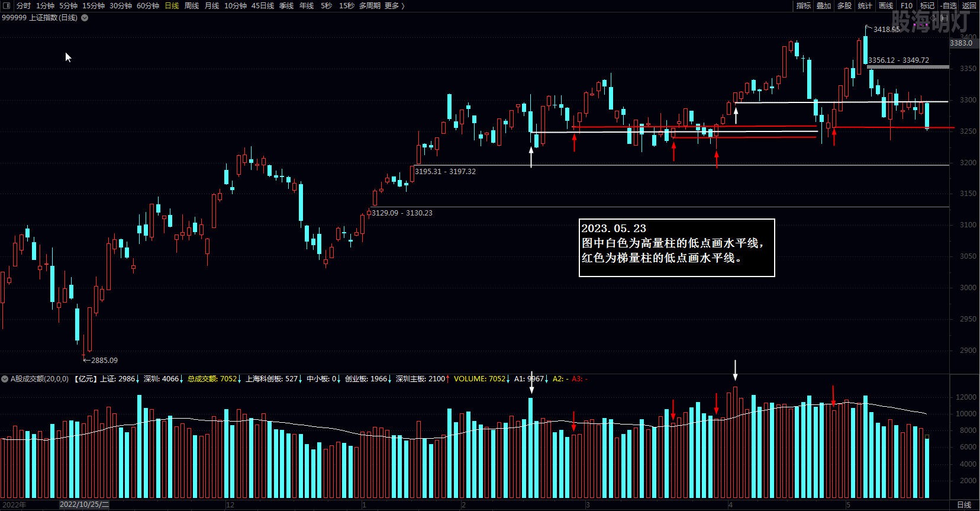Select the 30分钟 period tab
This screenshot has height=511, width=980.
click(x=121, y=5)
